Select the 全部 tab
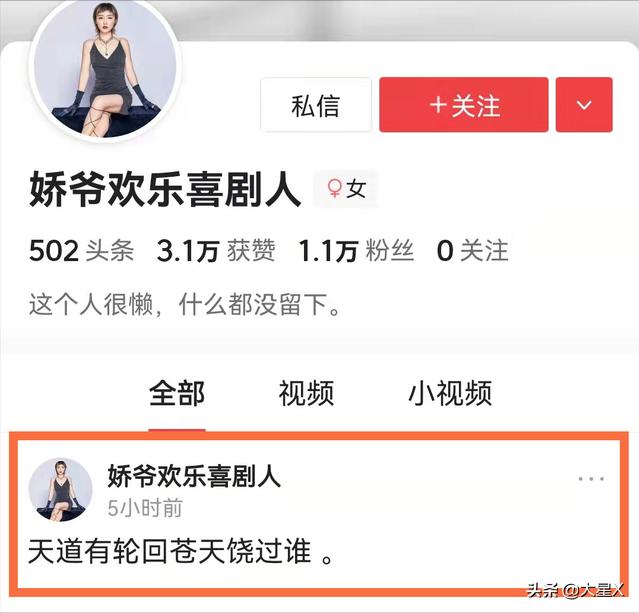This screenshot has height=613, width=639. [x=176, y=393]
